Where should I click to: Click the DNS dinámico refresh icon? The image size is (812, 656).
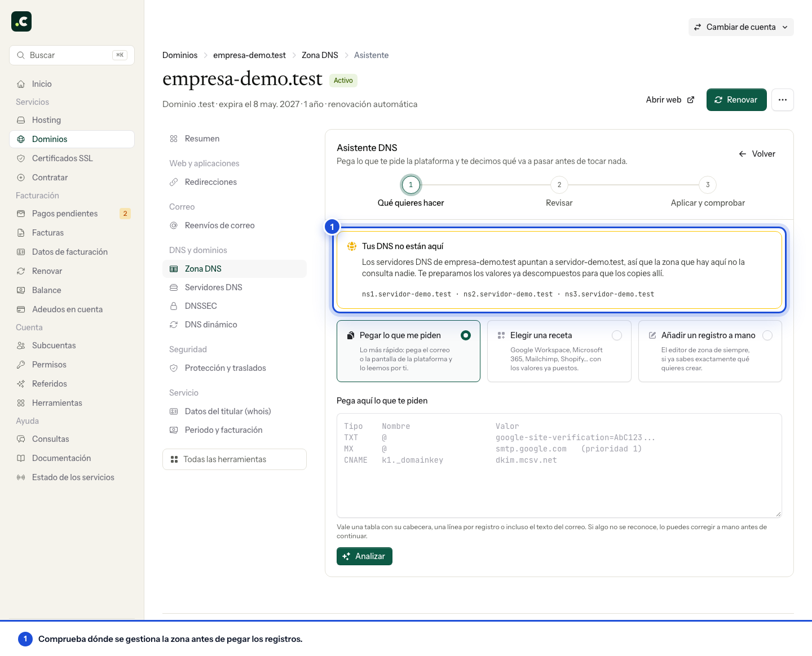coord(174,325)
